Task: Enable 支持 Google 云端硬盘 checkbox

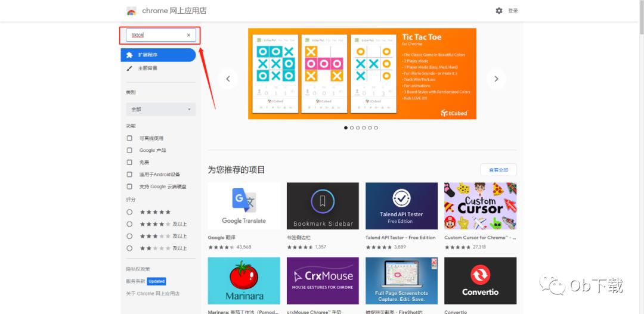Action: coord(130,186)
